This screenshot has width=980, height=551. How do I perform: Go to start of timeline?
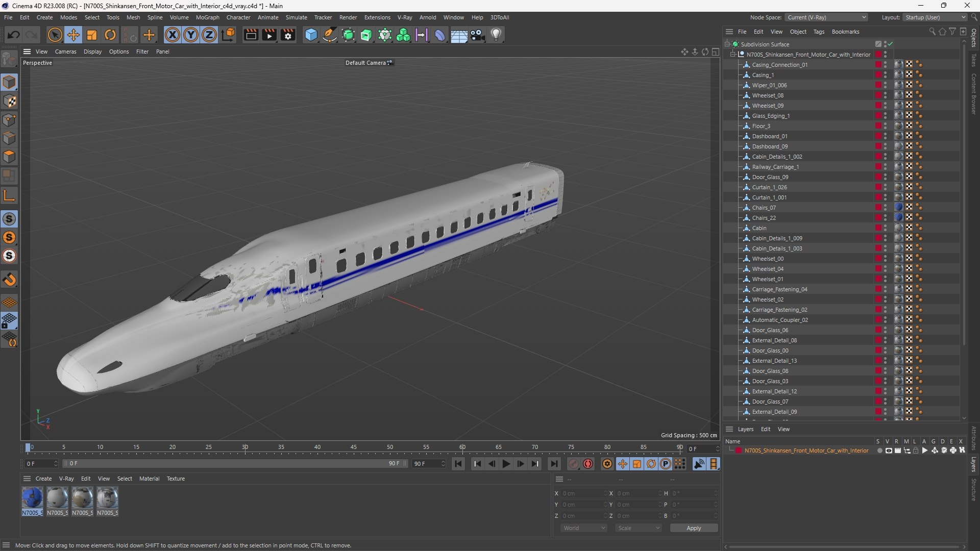[x=458, y=464]
